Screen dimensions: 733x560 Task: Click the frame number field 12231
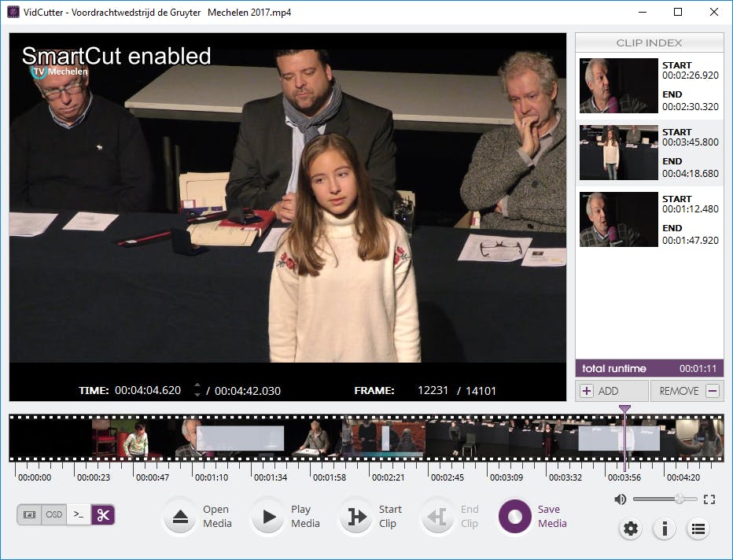click(433, 390)
